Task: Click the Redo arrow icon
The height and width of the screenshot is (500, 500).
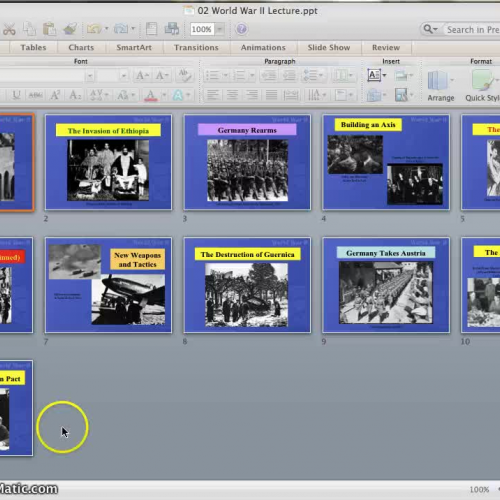Action: (121, 29)
